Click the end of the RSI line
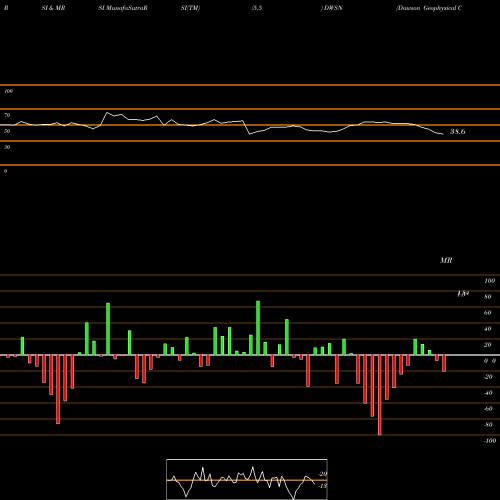Image resolution: width=500 pixels, height=500 pixels. click(x=442, y=134)
